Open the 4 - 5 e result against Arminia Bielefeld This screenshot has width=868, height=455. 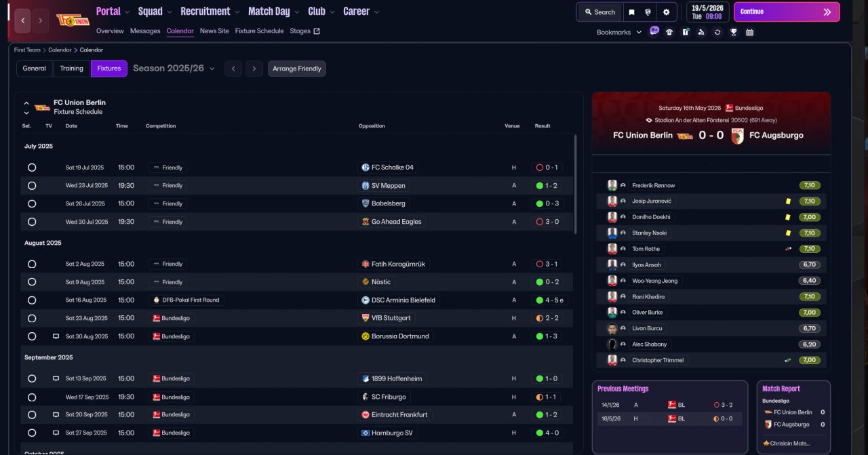[x=549, y=300]
